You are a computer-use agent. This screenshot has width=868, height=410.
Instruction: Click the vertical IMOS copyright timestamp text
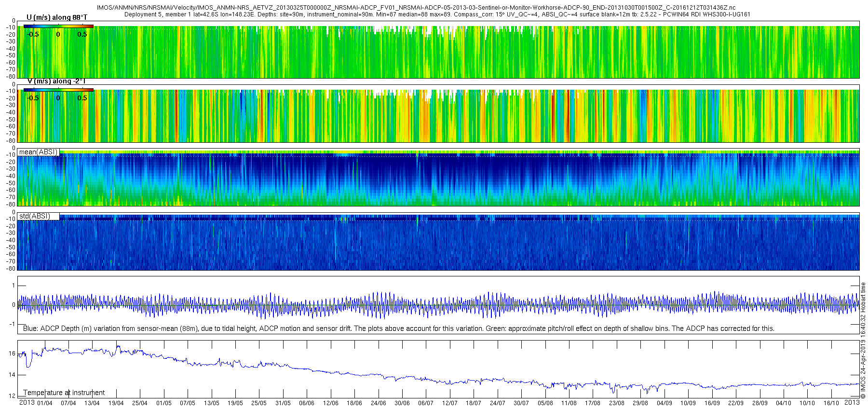click(863, 341)
